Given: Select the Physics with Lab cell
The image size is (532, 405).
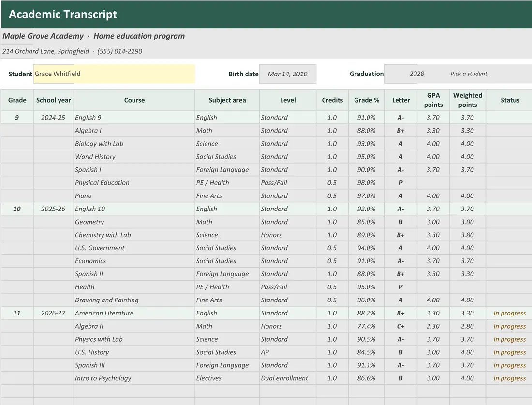Looking at the screenshot, I should (134, 339).
